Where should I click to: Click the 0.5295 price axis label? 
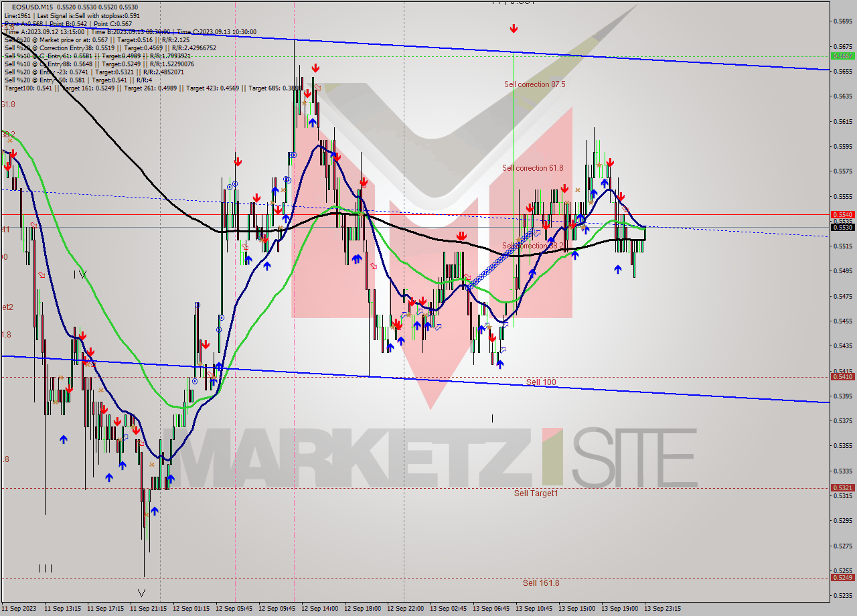843,520
